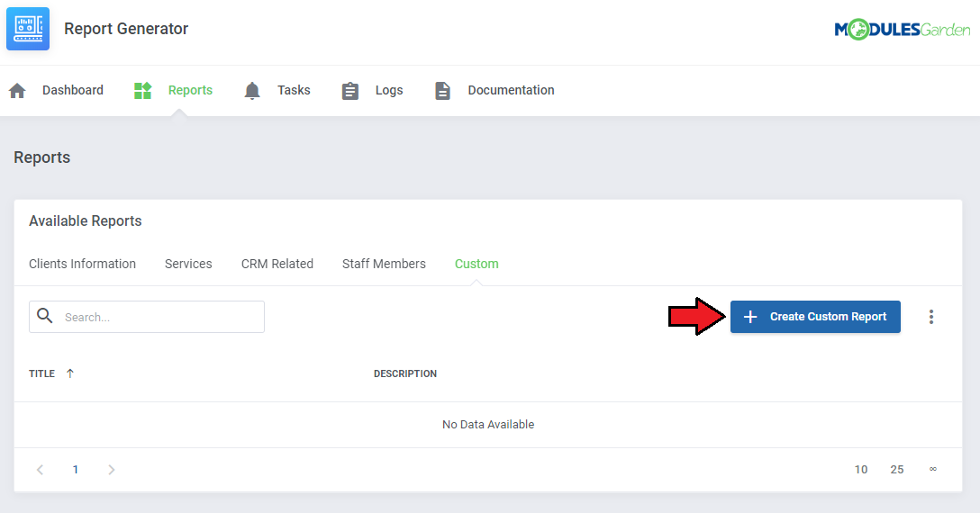Sort by the TITLE column header
Image resolution: width=980 pixels, height=513 pixels.
(x=41, y=373)
